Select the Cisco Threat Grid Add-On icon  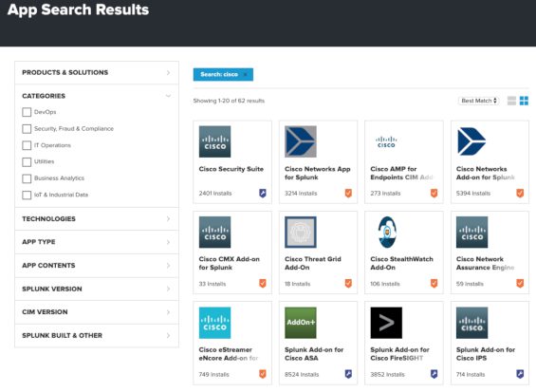coord(301,233)
